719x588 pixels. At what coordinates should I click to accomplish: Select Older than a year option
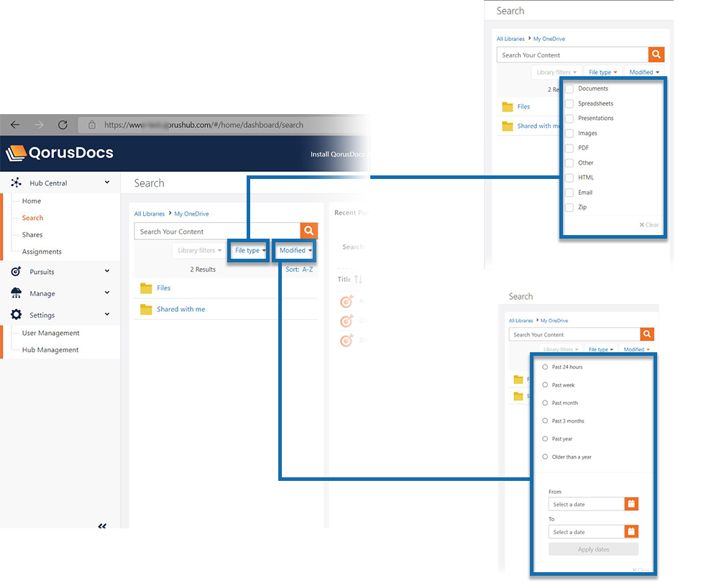pyautogui.click(x=545, y=456)
